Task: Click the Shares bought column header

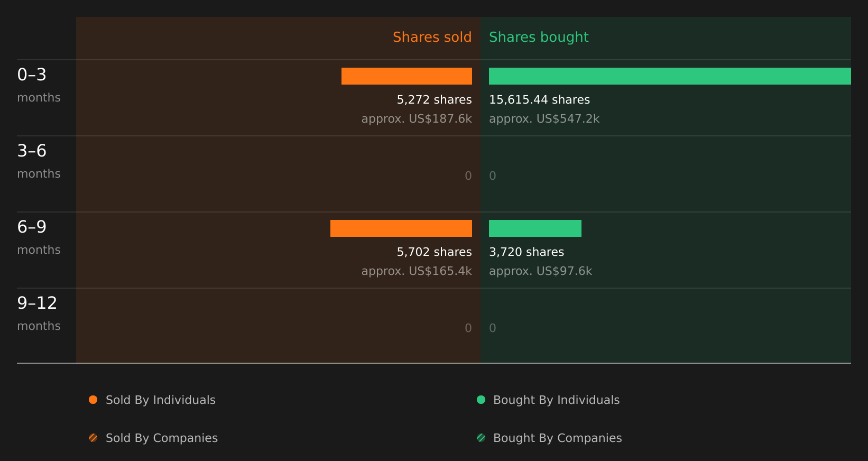Action: (539, 38)
